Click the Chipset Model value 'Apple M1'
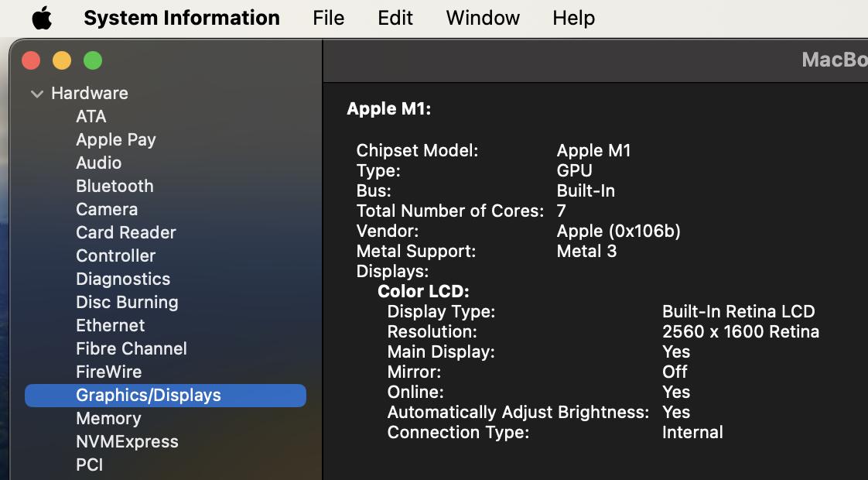Viewport: 868px width, 480px height. tap(593, 151)
